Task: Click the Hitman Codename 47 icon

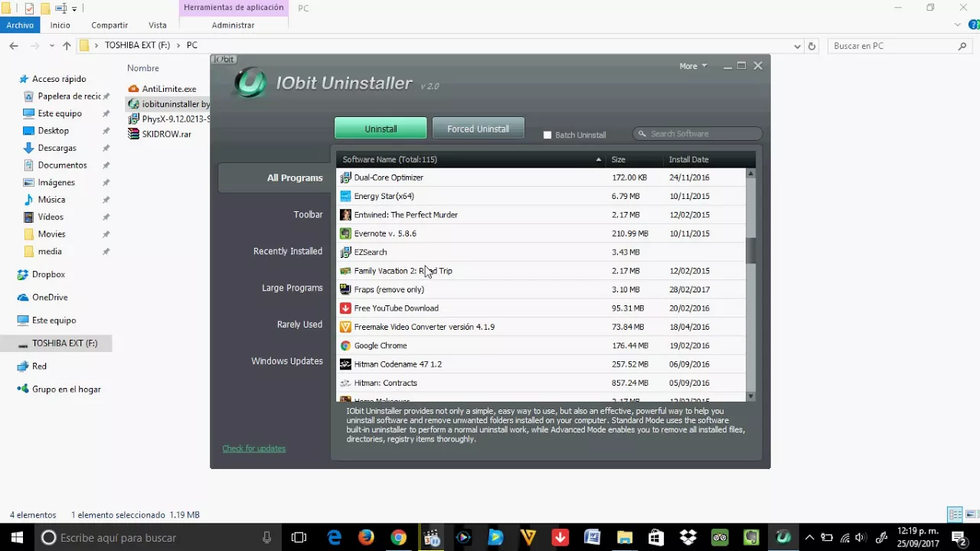Action: [345, 364]
